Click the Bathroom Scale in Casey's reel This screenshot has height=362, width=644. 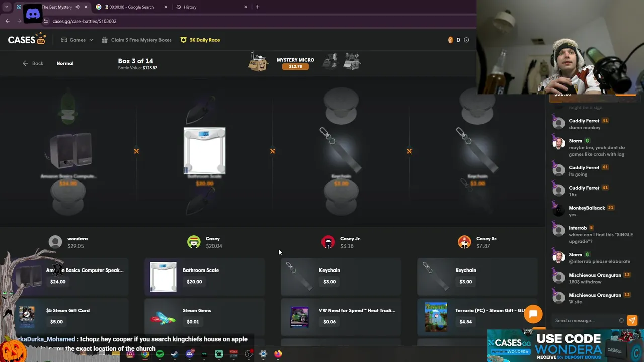(x=204, y=151)
